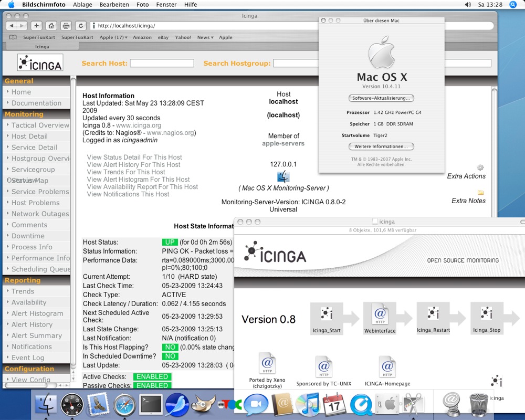Viewport: 525px width, 420px height.
Task: Open Dashboard from the Dock
Action: [x=72, y=404]
